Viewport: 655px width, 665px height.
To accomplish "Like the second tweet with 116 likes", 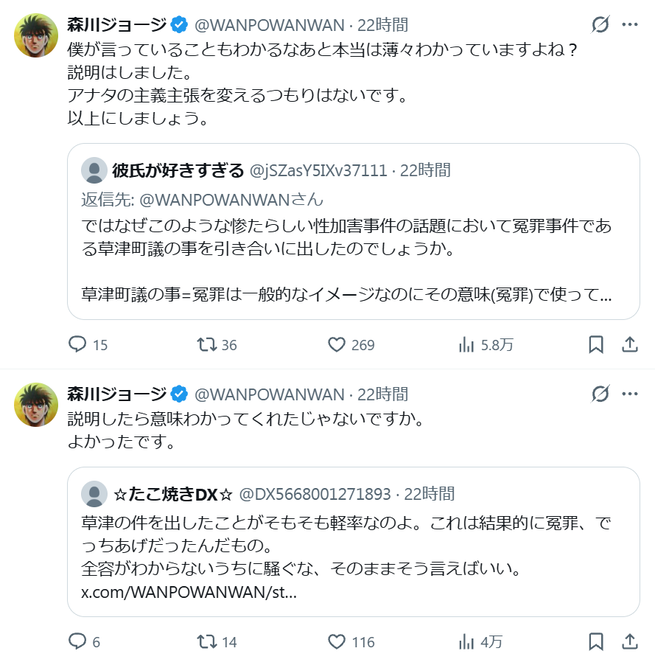I will tap(337, 641).
